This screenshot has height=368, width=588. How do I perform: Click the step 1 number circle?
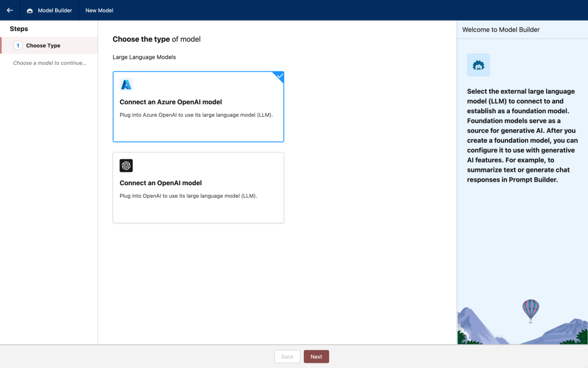(18, 45)
